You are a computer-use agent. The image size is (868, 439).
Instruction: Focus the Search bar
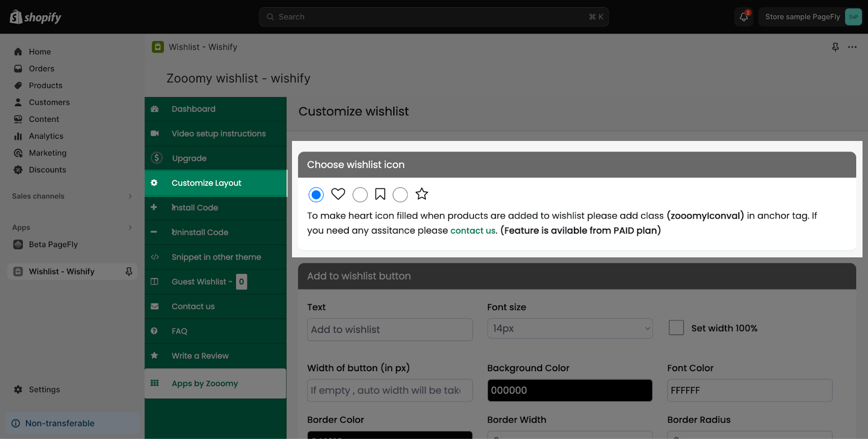pos(433,17)
